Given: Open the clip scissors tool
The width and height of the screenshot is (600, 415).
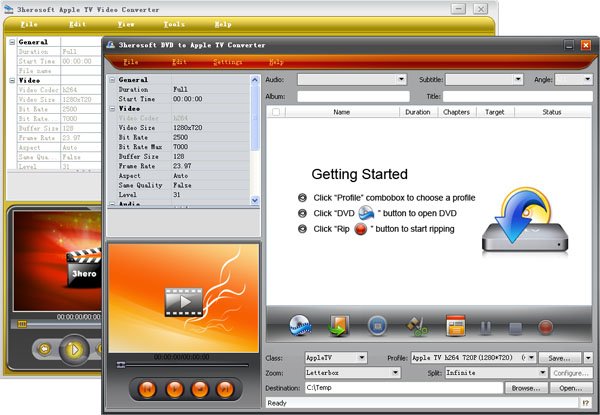Looking at the screenshot, I should click(416, 325).
